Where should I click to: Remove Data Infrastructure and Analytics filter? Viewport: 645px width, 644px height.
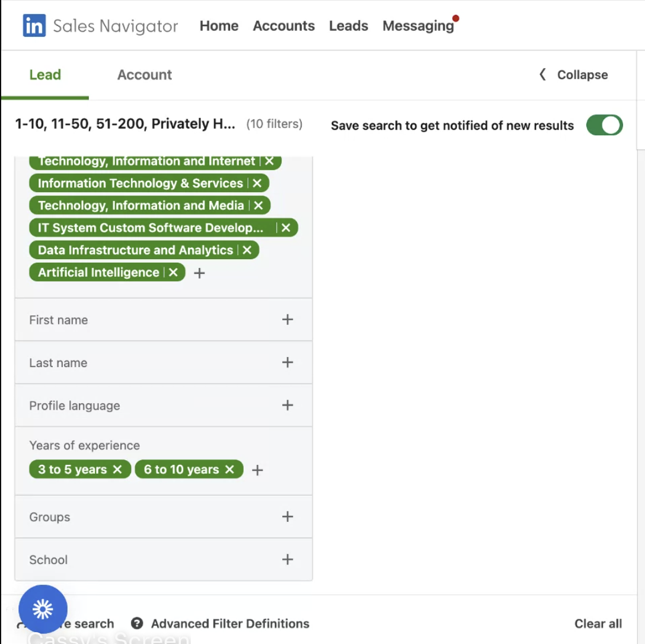pyautogui.click(x=247, y=250)
